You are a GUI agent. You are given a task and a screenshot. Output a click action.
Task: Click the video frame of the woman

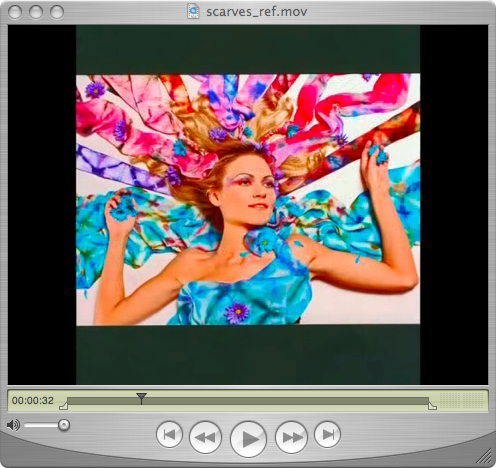click(x=248, y=199)
